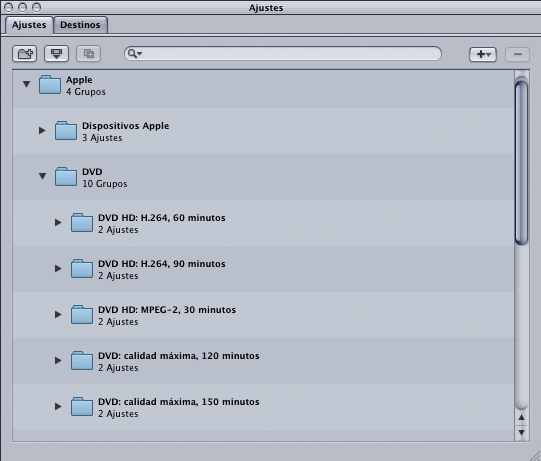Click inside the settings search field
Viewport: 541px width, 461px height.
tap(283, 53)
